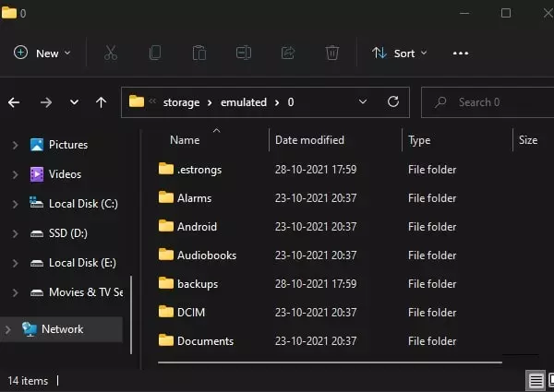554x392 pixels.
Task: Open recent locations dropdown arrow
Action: tap(74, 102)
